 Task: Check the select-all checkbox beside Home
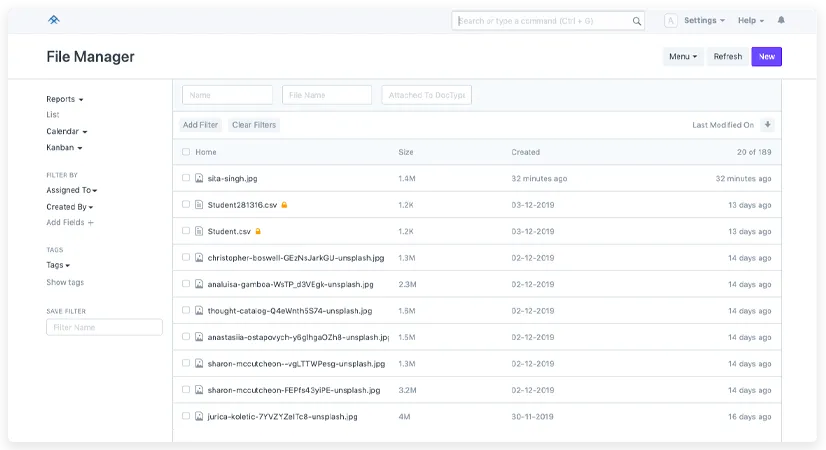(x=186, y=152)
